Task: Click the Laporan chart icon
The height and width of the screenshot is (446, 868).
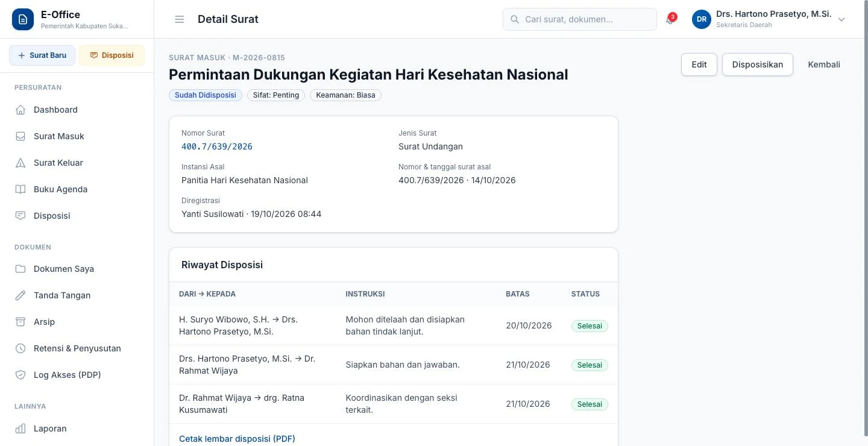Action: [x=20, y=429]
